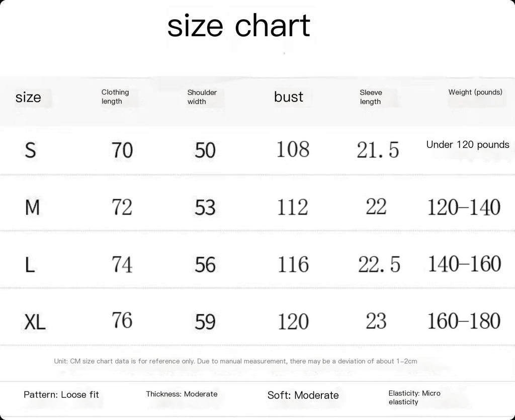This screenshot has height=420, width=515.
Task: Select the XL size row label
Action: point(35,322)
